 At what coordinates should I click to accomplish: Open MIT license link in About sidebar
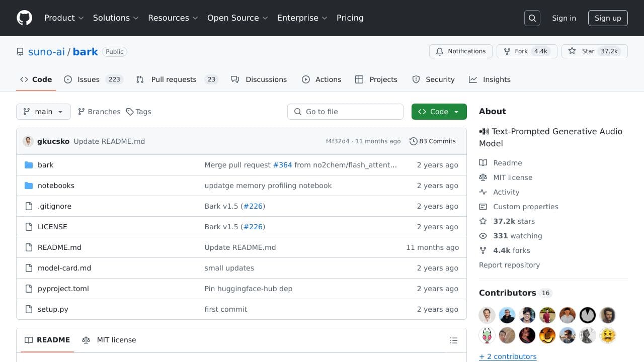tap(506, 177)
